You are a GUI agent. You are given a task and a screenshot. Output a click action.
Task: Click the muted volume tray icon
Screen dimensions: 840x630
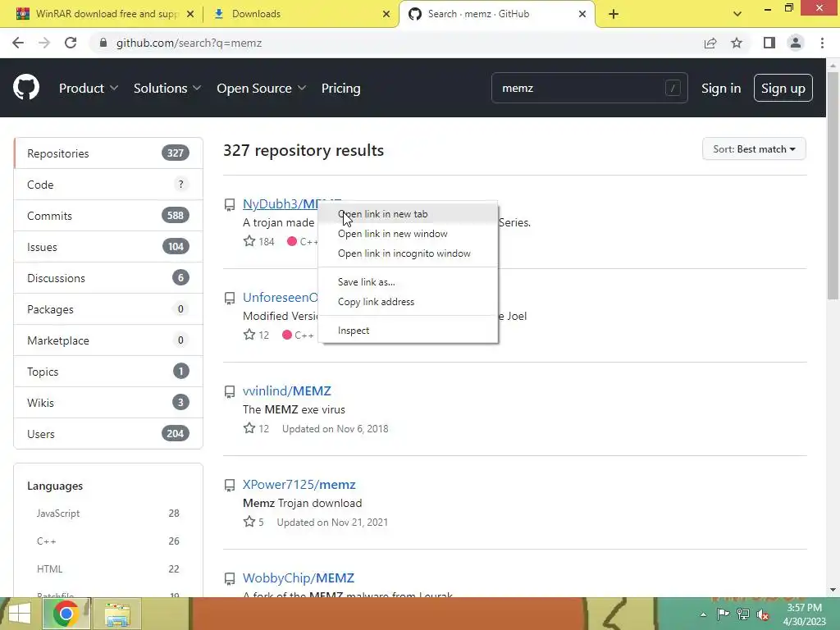pyautogui.click(x=763, y=615)
